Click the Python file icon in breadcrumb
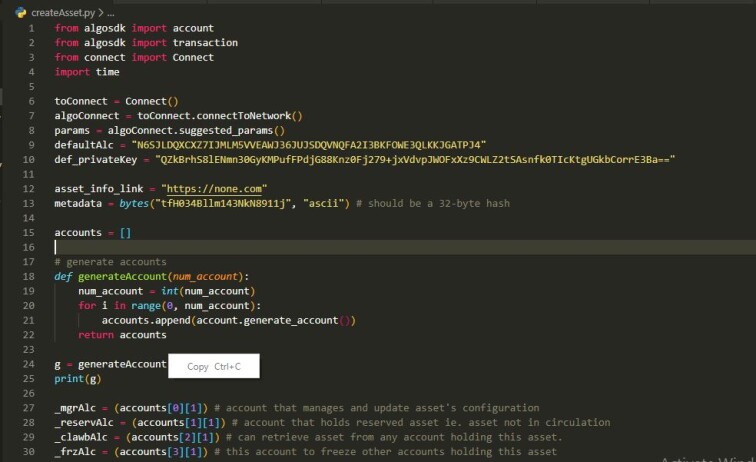 21,13
